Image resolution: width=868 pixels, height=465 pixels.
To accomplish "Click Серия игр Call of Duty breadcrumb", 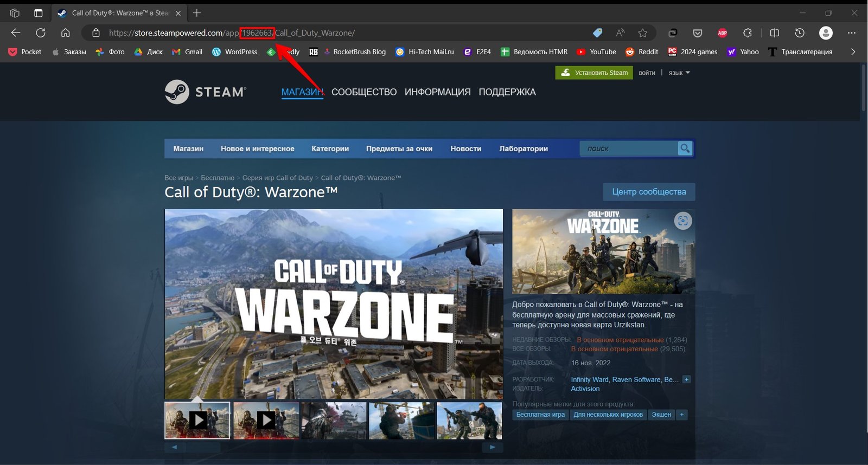I will [278, 178].
